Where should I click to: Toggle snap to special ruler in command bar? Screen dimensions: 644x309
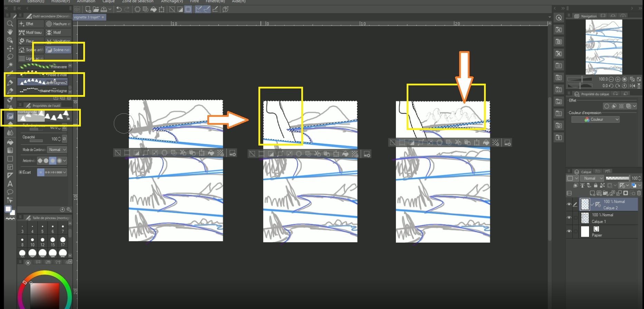point(207,9)
